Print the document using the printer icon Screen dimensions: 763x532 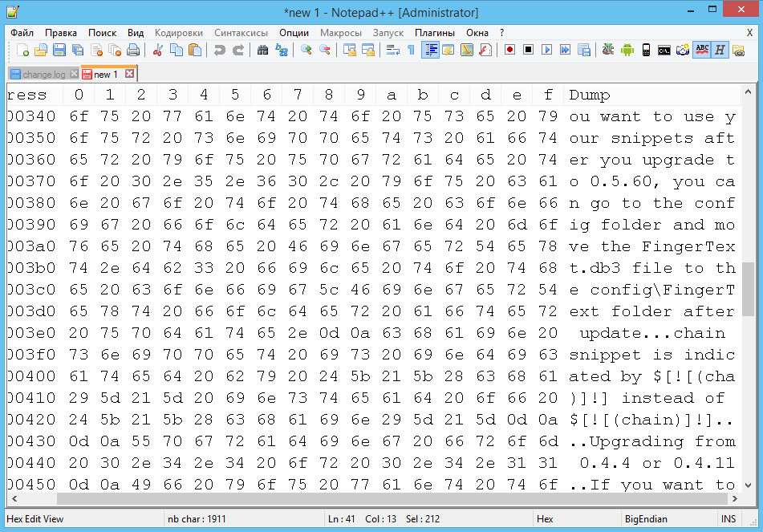pos(133,50)
